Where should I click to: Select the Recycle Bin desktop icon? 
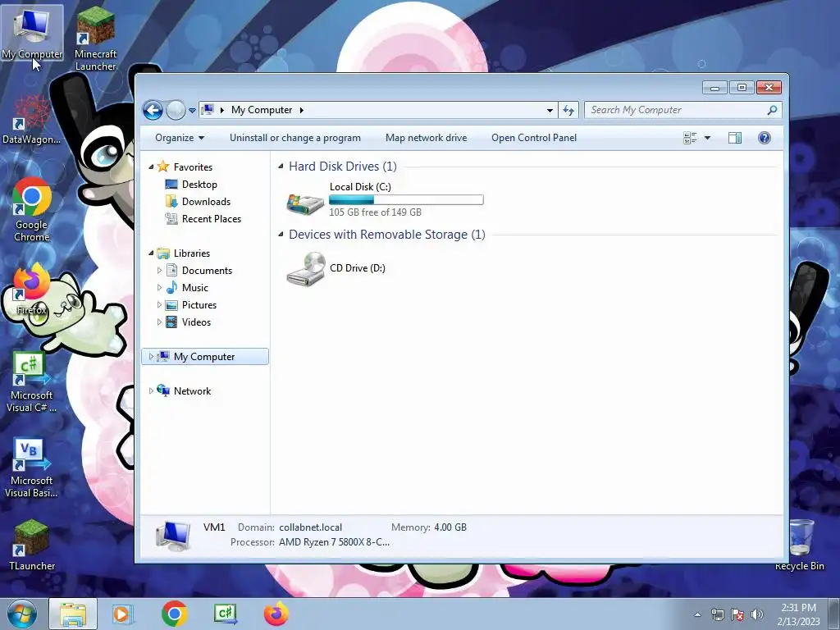coord(799,545)
